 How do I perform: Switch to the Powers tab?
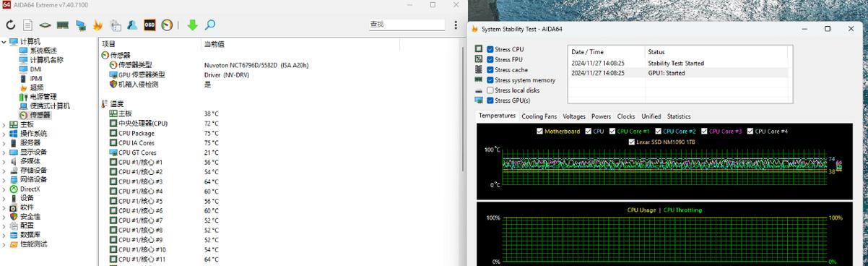[x=601, y=116]
